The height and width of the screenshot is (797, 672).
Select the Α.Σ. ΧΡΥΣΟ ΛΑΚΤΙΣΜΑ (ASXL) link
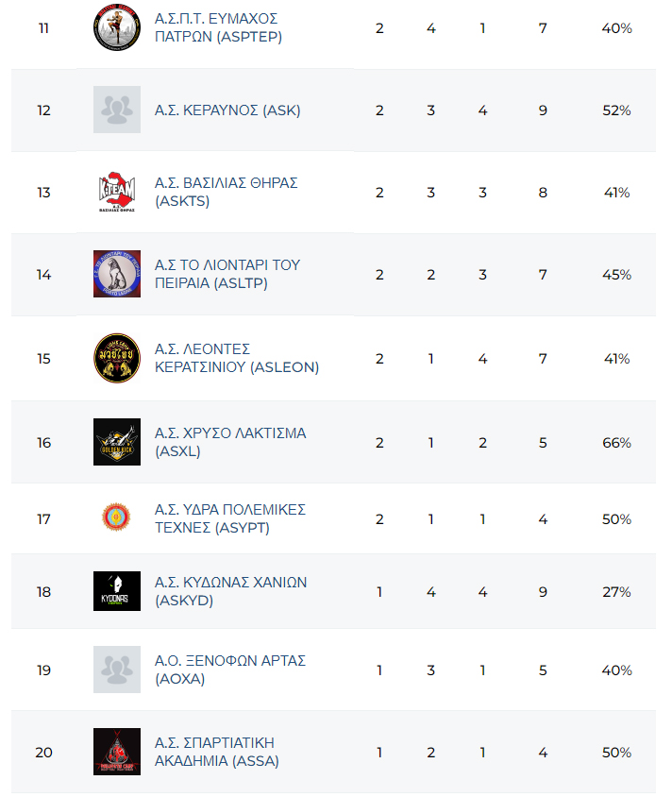click(229, 442)
